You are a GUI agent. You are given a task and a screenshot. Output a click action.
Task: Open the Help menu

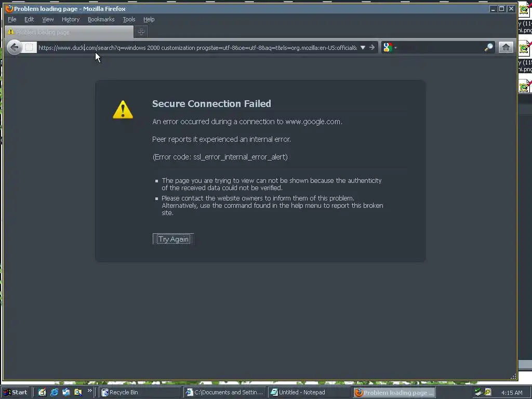click(149, 19)
